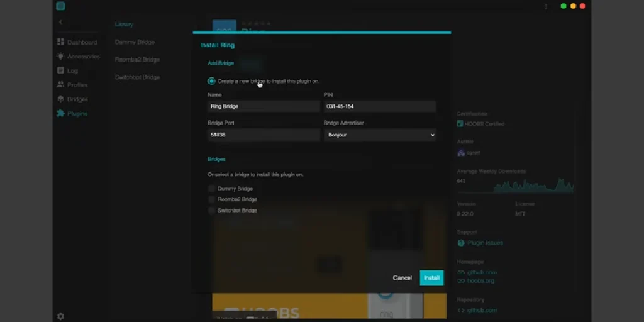Open the Log page

tap(67, 70)
